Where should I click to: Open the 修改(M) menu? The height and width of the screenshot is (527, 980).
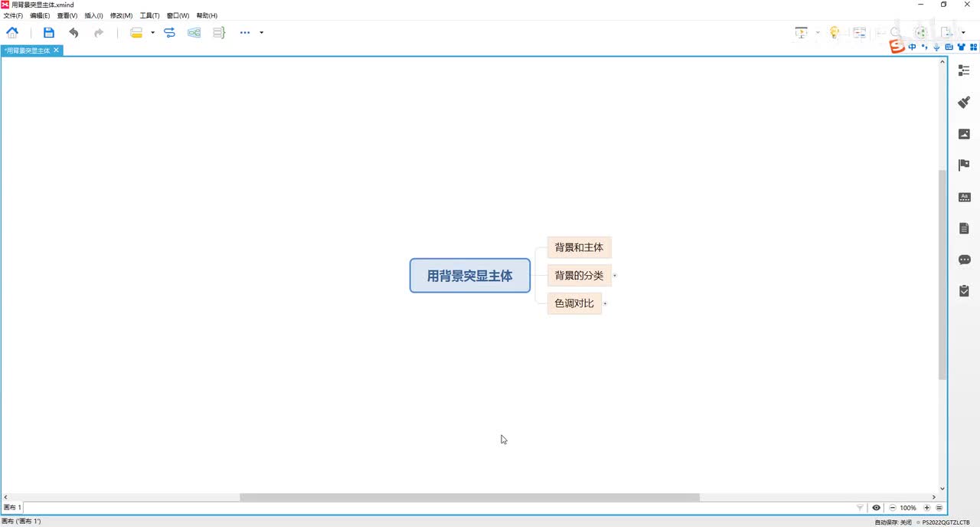[x=121, y=15]
